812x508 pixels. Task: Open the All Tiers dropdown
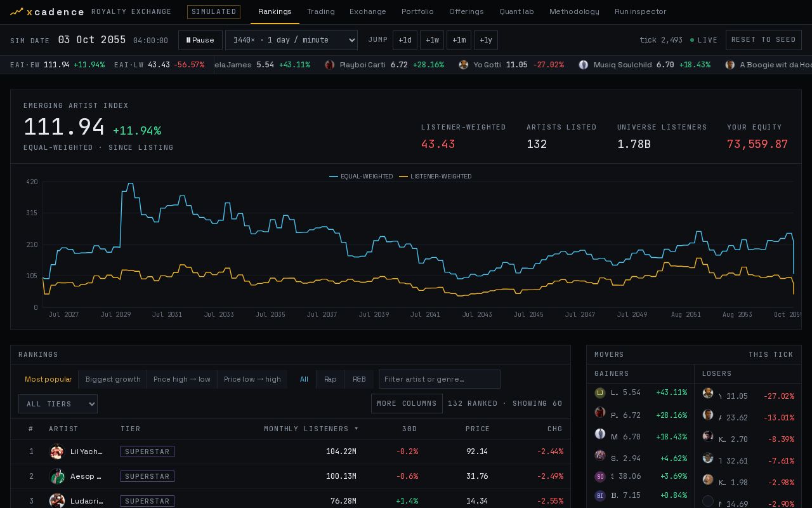pos(58,404)
